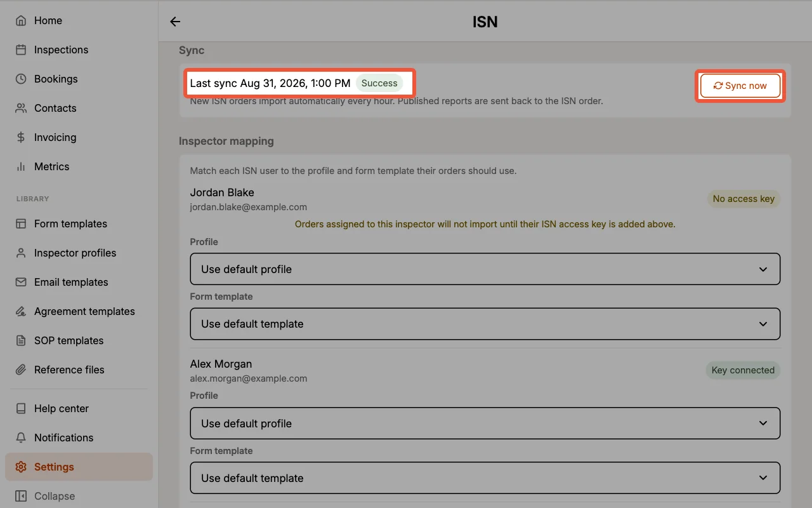Click the "Match each ISN user" description text

coord(353,170)
